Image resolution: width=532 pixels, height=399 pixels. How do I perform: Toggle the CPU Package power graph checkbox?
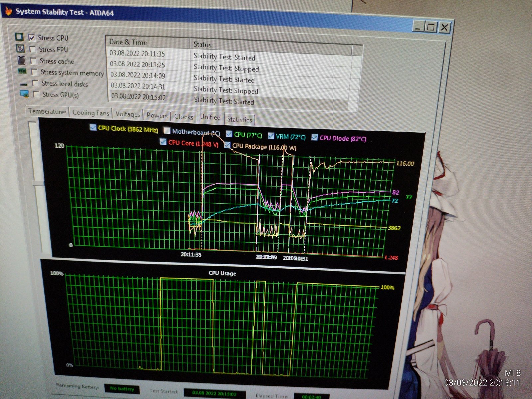(x=227, y=145)
